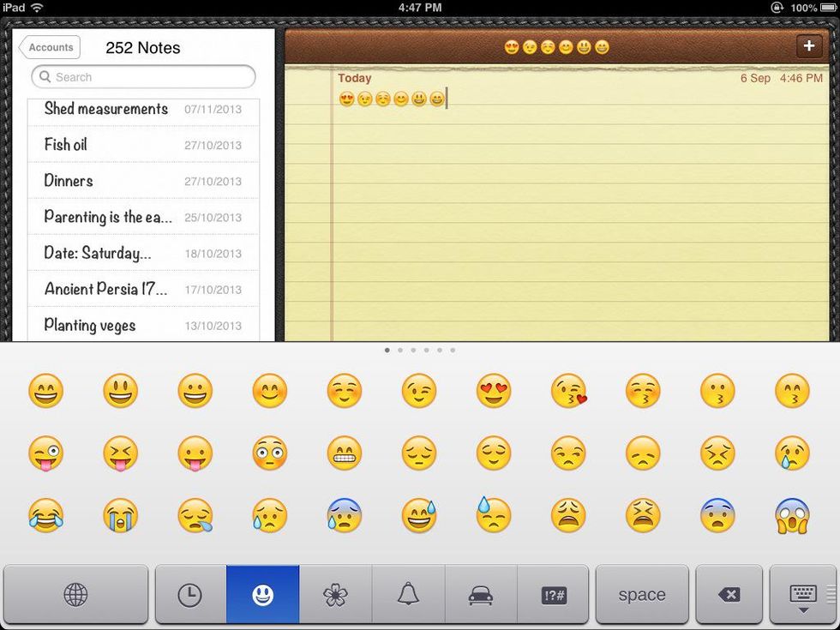Switch to the Smileys emoji category
840x630 pixels.
[x=262, y=594]
